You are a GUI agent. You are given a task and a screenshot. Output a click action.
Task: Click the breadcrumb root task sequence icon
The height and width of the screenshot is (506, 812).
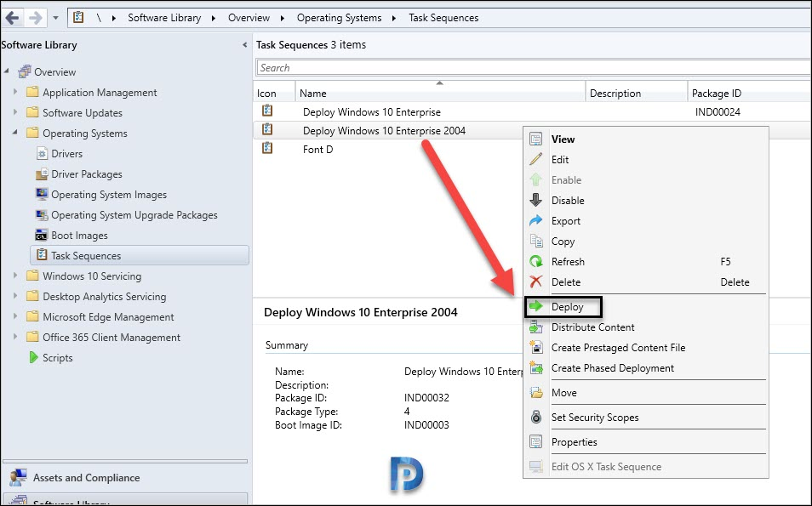pyautogui.click(x=78, y=18)
